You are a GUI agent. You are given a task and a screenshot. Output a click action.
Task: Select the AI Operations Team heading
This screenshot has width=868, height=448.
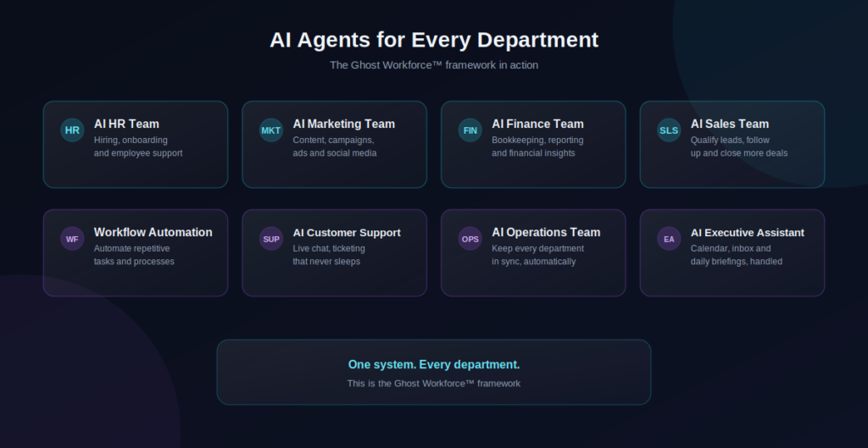tap(546, 232)
